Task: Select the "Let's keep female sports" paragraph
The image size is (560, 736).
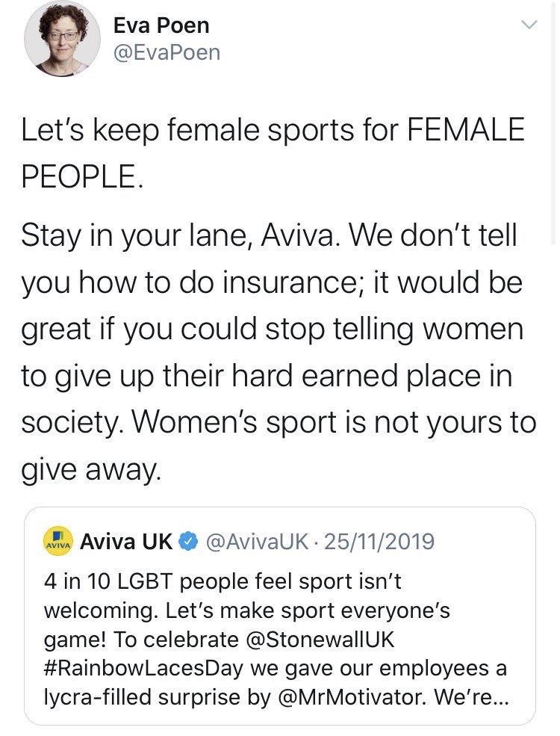Action: click(273, 152)
